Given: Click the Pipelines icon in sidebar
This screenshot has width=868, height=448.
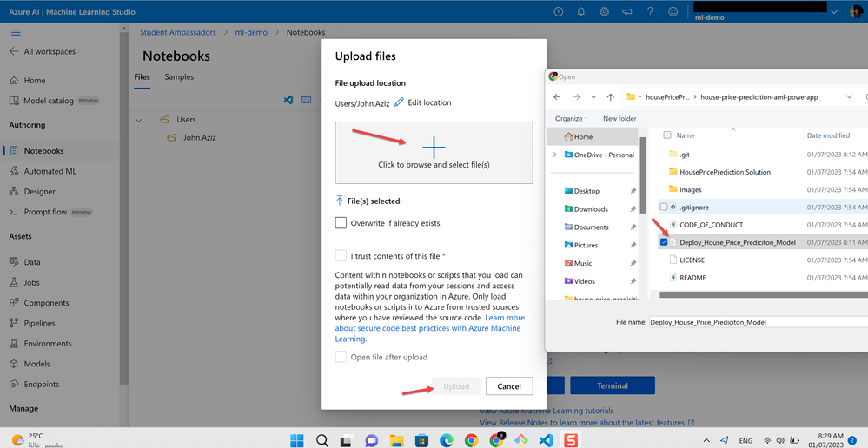Looking at the screenshot, I should click(15, 323).
